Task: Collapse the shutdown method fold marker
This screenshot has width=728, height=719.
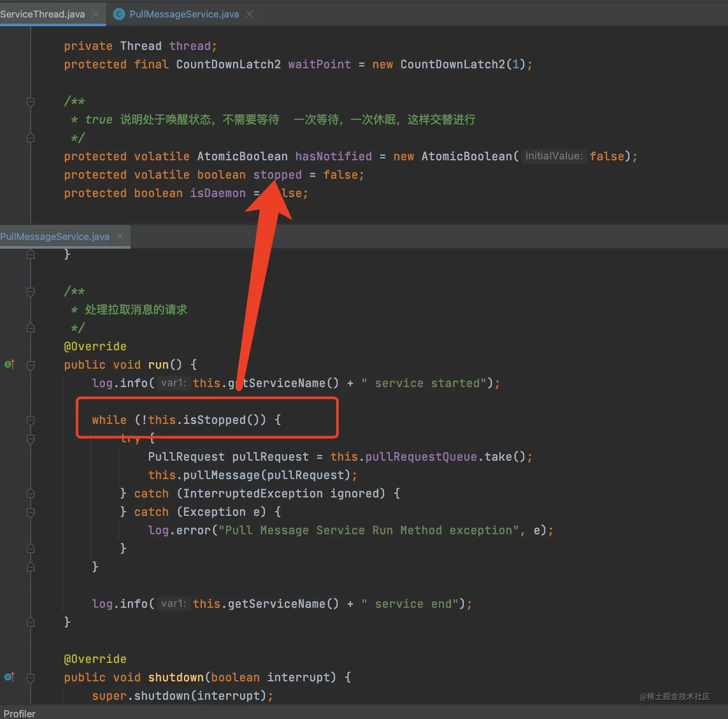Action: [31, 677]
